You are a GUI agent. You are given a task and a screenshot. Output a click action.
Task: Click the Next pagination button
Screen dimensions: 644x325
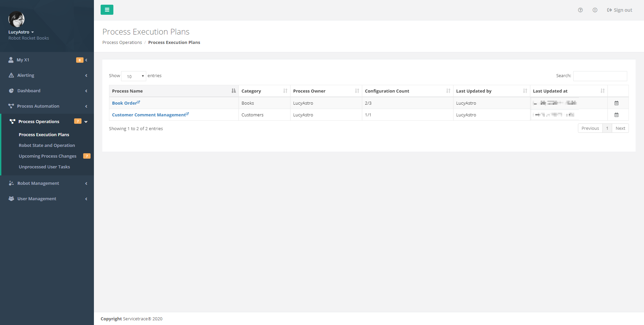pos(620,128)
